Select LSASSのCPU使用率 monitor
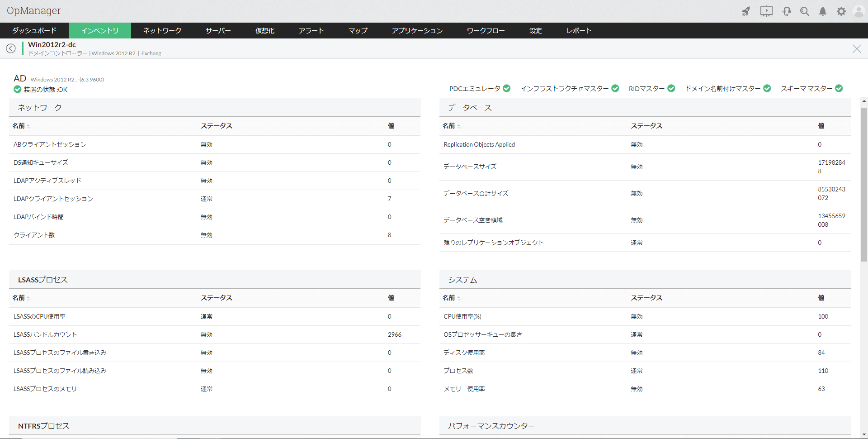Viewport: 868px width, 439px height. click(x=39, y=316)
